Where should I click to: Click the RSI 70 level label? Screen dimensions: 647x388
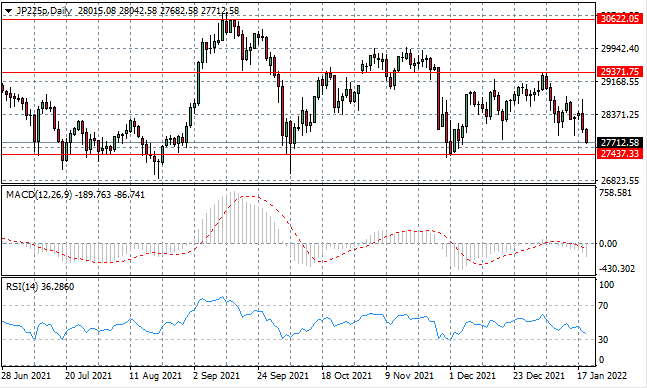click(x=603, y=306)
